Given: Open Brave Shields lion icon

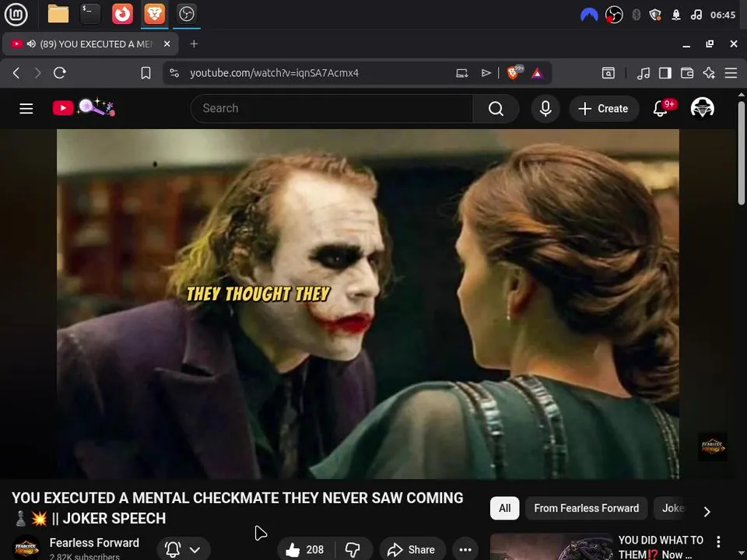Looking at the screenshot, I should coord(514,72).
